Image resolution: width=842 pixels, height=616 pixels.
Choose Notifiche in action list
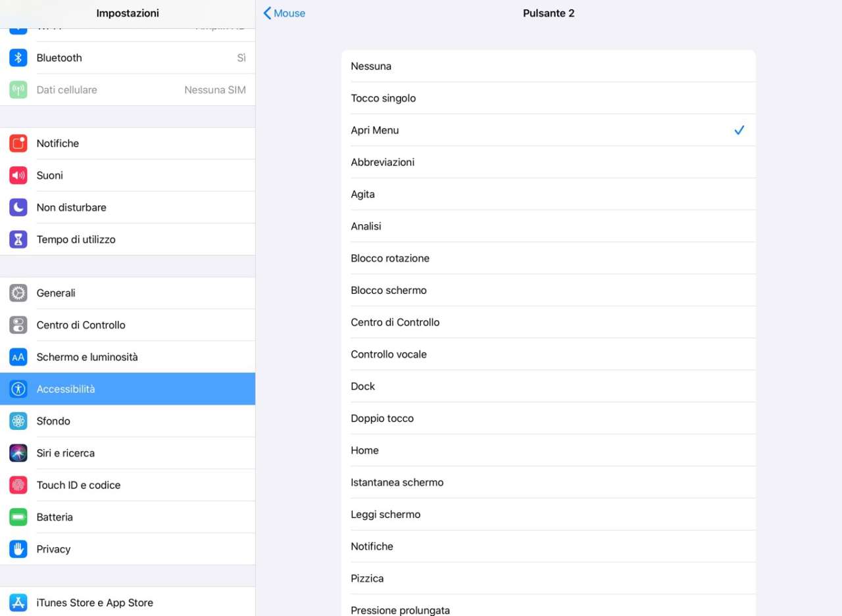[549, 546]
